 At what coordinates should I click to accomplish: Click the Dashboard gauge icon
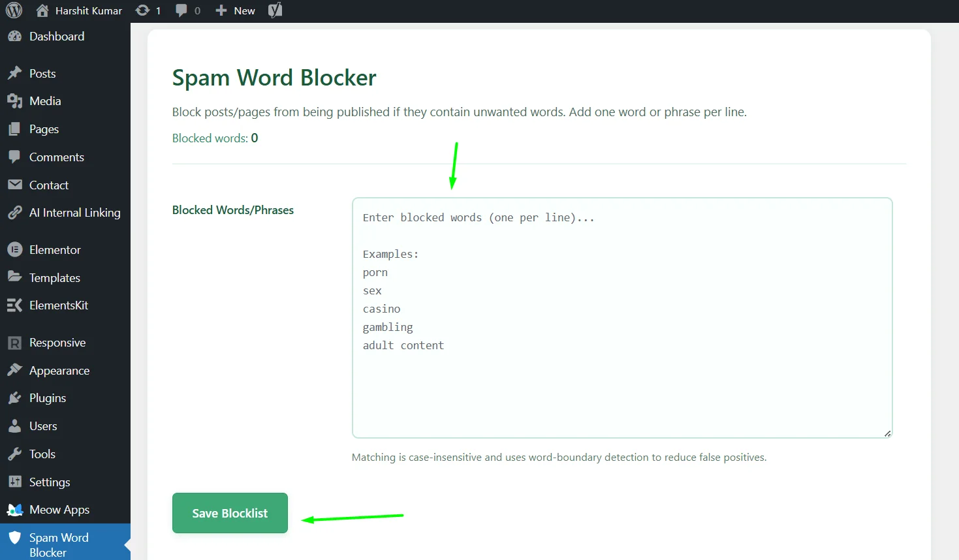pos(14,36)
